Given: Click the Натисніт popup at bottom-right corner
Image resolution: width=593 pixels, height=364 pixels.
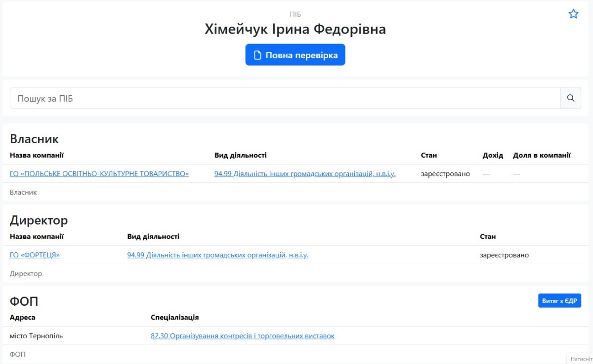Looking at the screenshot, I should pos(580,359).
